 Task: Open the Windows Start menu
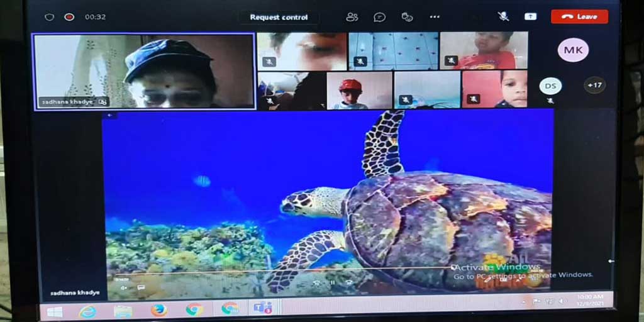pos(55,311)
